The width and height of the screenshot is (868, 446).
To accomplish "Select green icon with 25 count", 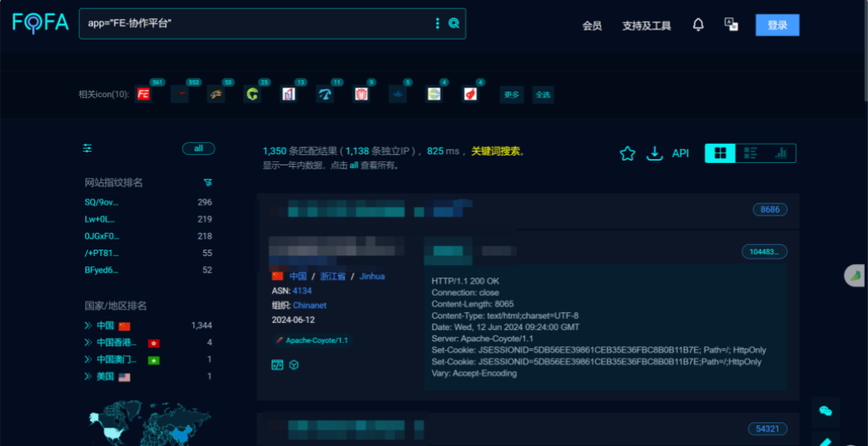I will pyautogui.click(x=252, y=94).
